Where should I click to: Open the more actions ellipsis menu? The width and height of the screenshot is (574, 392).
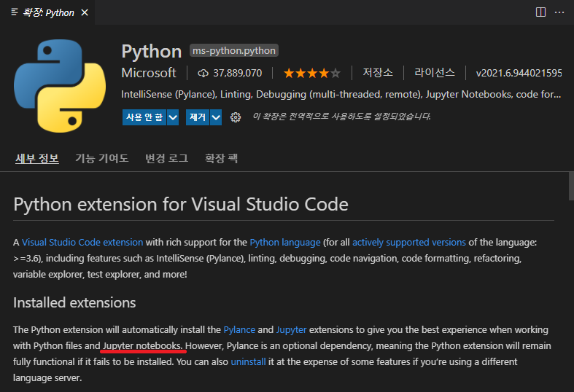click(559, 12)
